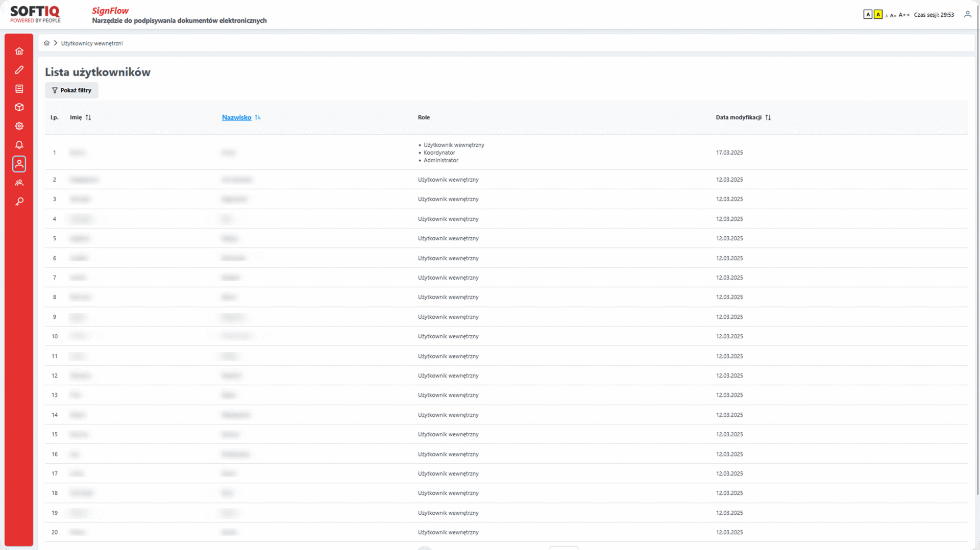The image size is (980, 550).
Task: Enable the yellow high-contrast A mode
Action: (x=878, y=14)
